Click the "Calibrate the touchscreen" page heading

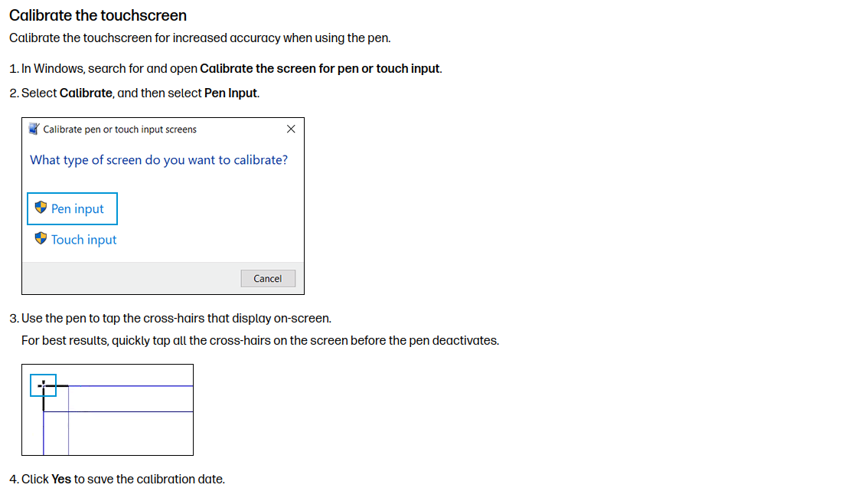pyautogui.click(x=98, y=15)
